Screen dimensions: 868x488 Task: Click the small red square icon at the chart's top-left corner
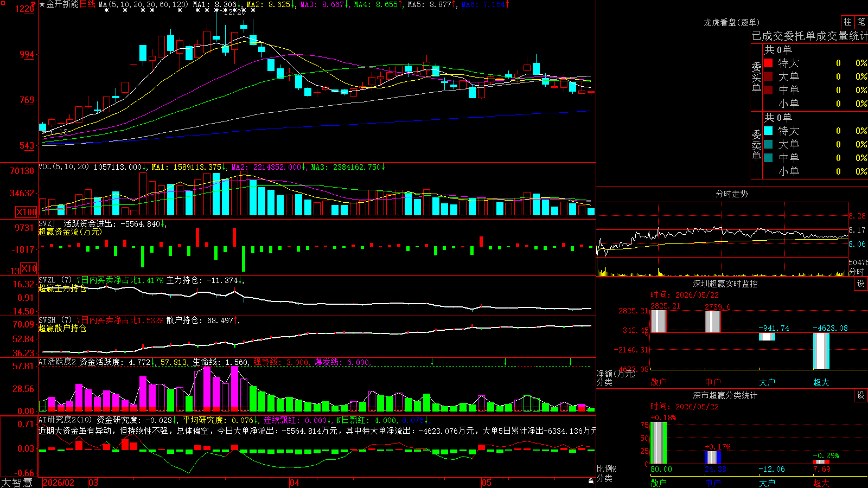[3, 3]
